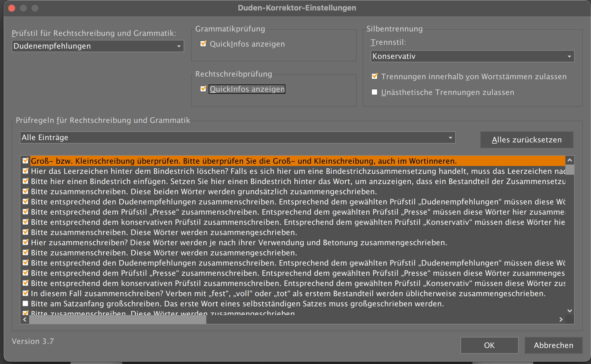Viewport: 591px width, 364px height.
Task: Click the Version 3.7 label
Action: point(33,341)
